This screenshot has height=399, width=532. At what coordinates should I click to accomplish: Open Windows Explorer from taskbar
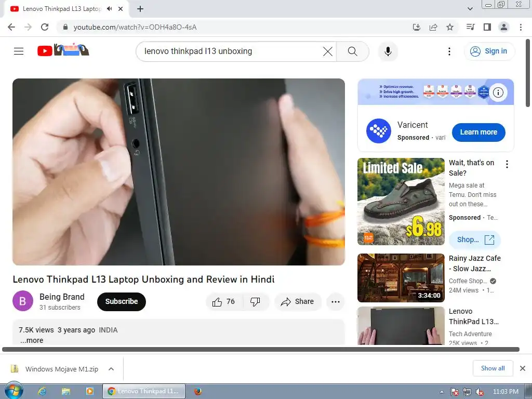coord(66,391)
